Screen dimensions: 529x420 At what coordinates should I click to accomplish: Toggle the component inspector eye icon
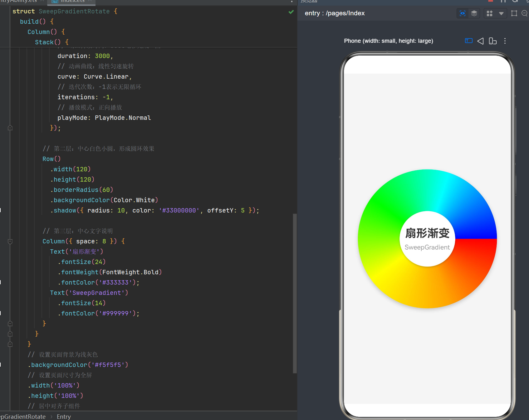click(x=463, y=13)
